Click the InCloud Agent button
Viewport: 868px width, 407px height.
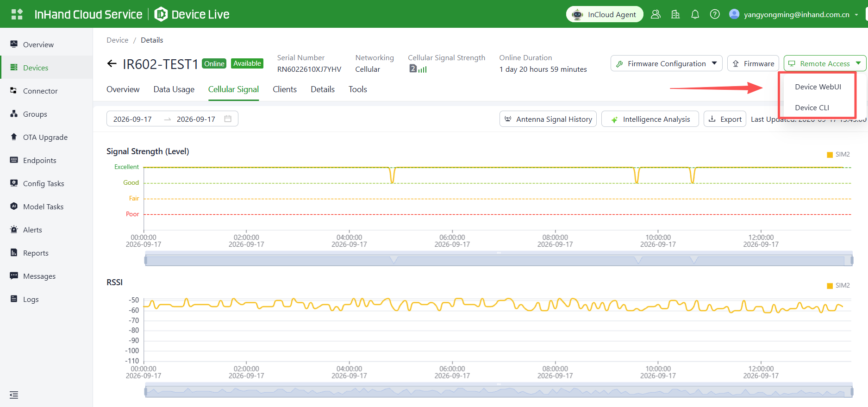tap(605, 14)
